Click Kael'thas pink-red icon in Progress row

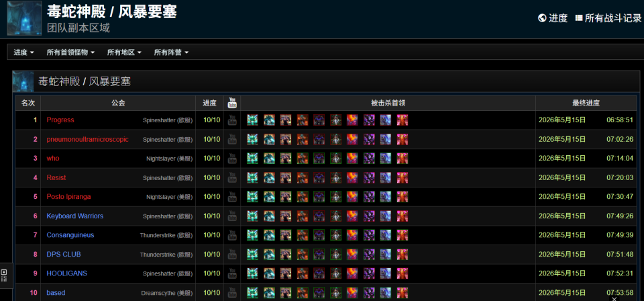[x=402, y=120]
